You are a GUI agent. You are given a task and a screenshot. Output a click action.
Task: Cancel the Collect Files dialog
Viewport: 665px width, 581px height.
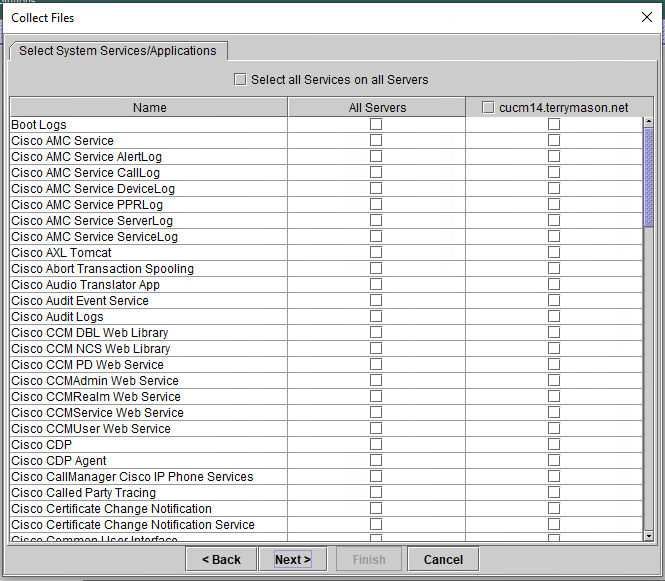[x=443, y=559]
